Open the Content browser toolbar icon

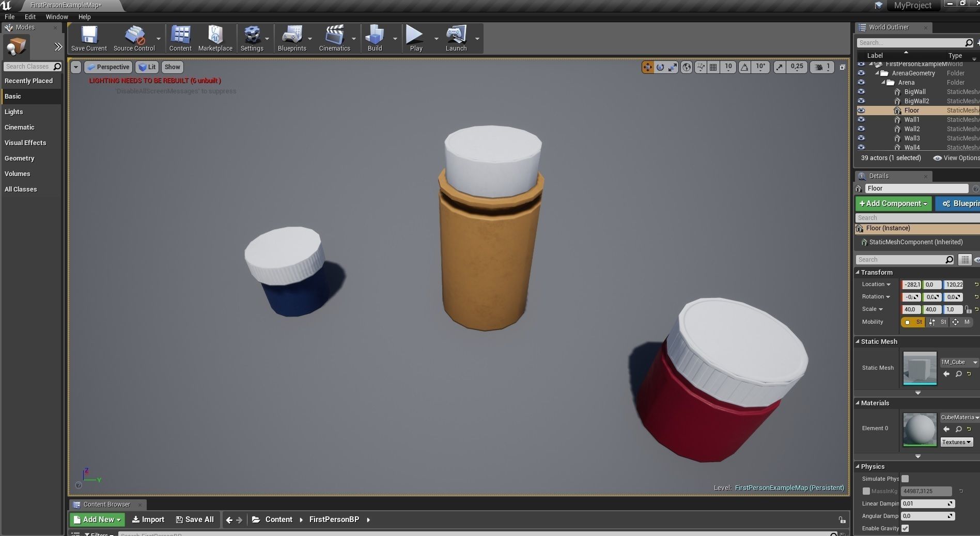click(x=180, y=38)
